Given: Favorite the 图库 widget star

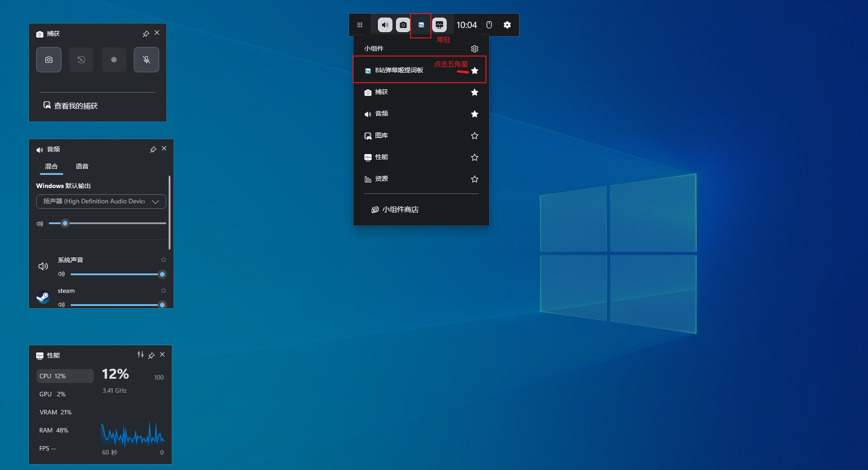Looking at the screenshot, I should pos(474,136).
